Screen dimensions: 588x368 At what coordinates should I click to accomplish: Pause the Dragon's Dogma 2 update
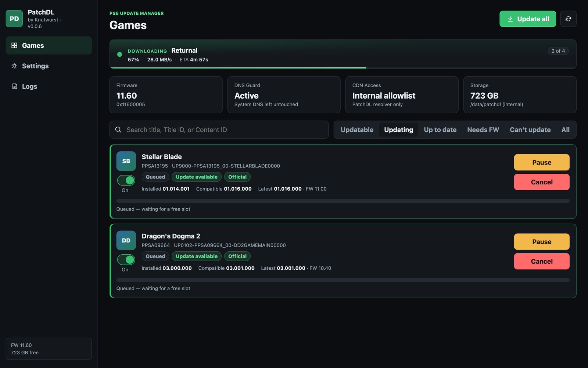[x=542, y=242]
